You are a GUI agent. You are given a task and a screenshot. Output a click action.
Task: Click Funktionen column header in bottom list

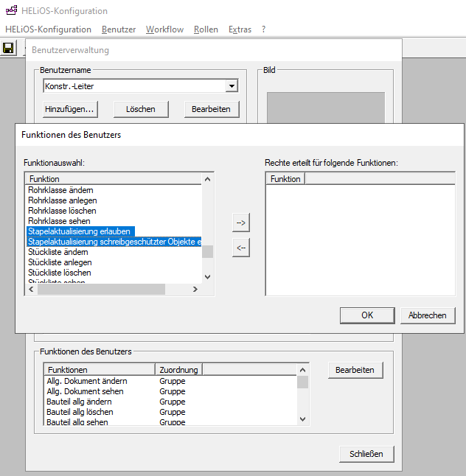click(x=100, y=370)
